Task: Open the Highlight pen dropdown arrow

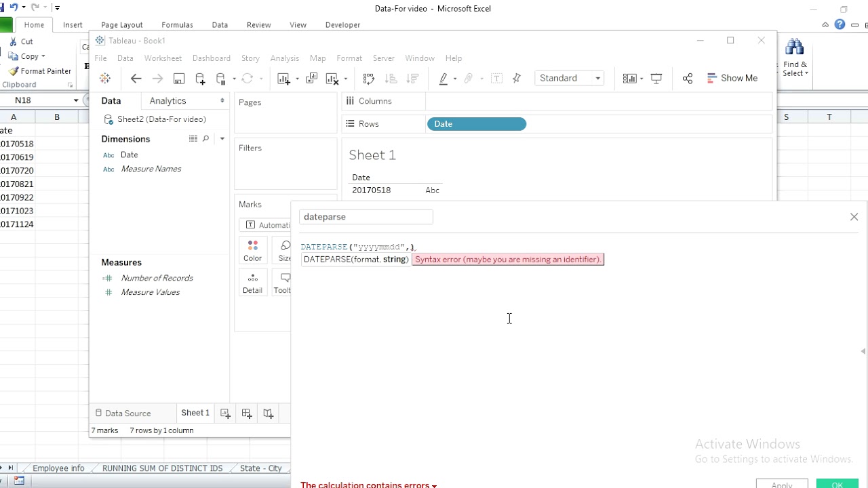Action: click(x=455, y=79)
